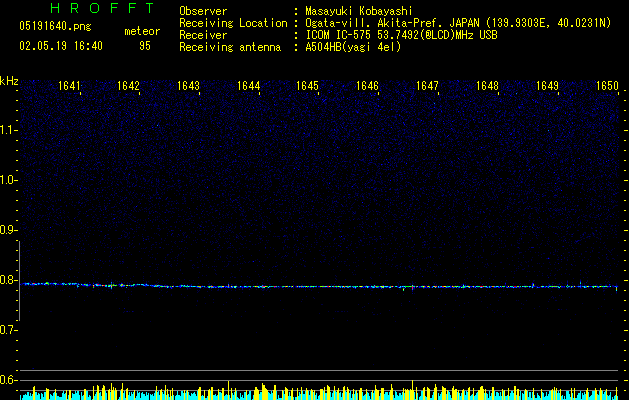
Task: Click the ICOM IC-575 receiver value
Action: pos(401,35)
